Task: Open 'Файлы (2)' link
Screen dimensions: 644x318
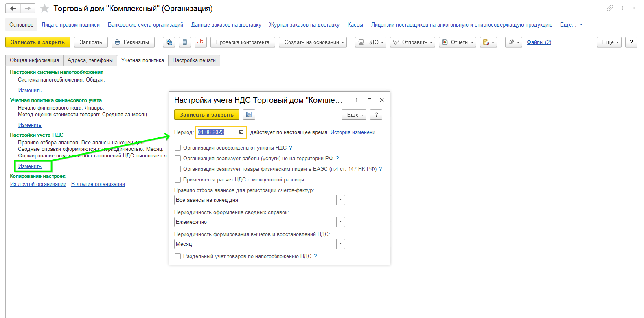Action: [539, 42]
